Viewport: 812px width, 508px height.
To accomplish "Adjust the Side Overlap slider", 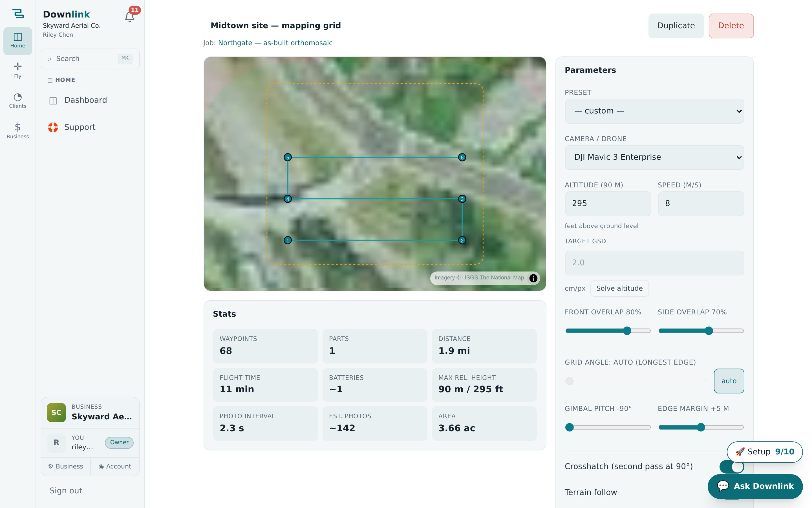I will (x=701, y=330).
